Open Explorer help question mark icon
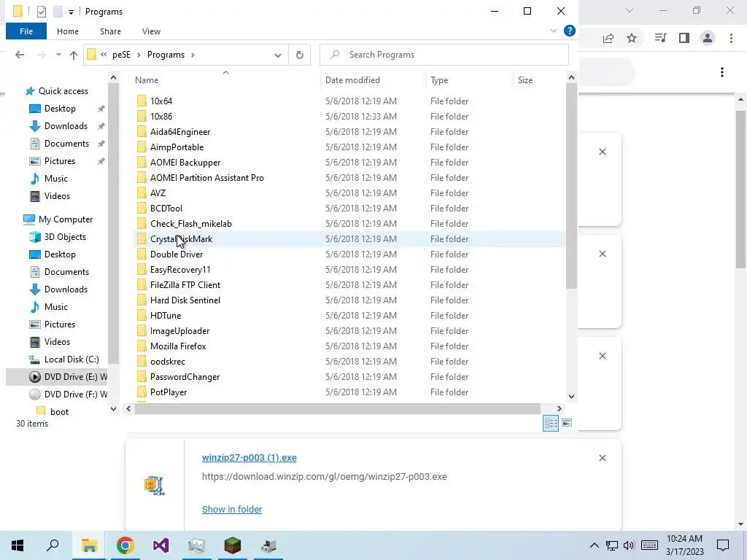This screenshot has height=560, width=747. (x=569, y=31)
